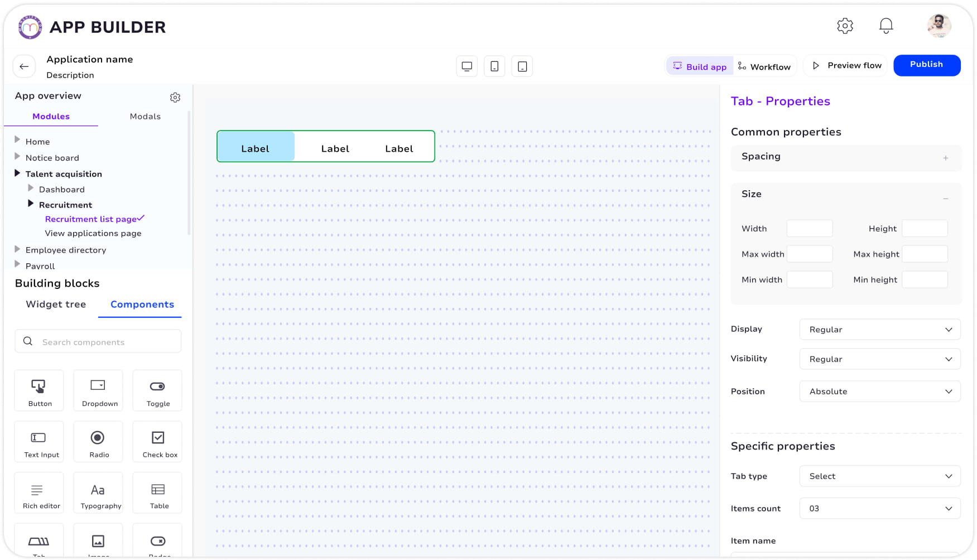This screenshot has width=977, height=560.
Task: Add the Image component
Action: pos(98,540)
